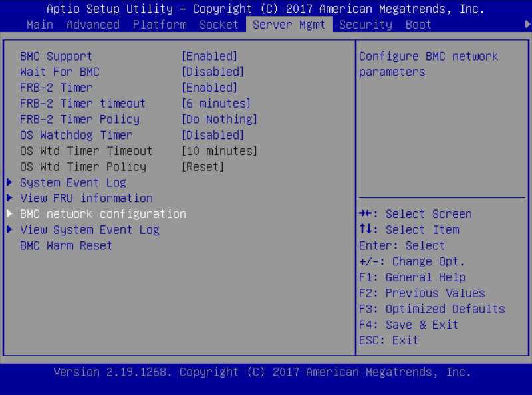The image size is (532, 395).
Task: Select the Socket tab
Action: coord(219,25)
